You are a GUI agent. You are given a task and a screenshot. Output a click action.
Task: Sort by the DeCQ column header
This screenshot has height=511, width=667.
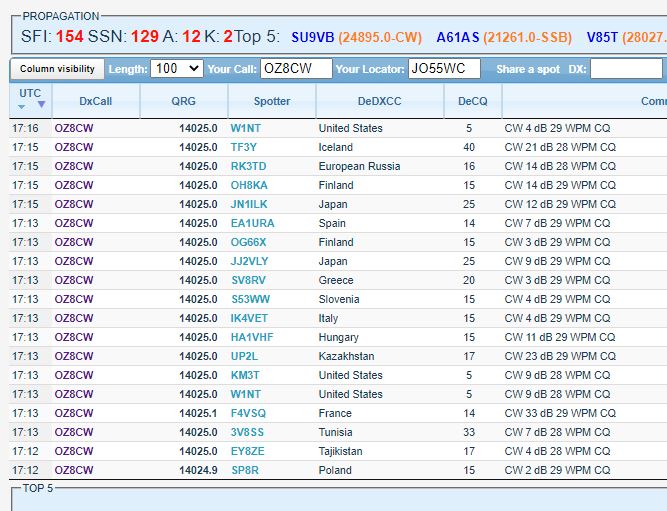pyautogui.click(x=473, y=101)
